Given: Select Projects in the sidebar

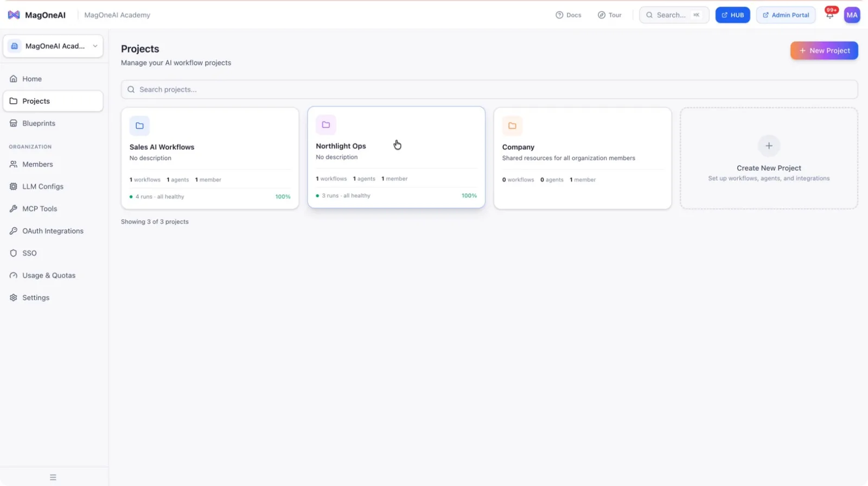Looking at the screenshot, I should coord(53,101).
